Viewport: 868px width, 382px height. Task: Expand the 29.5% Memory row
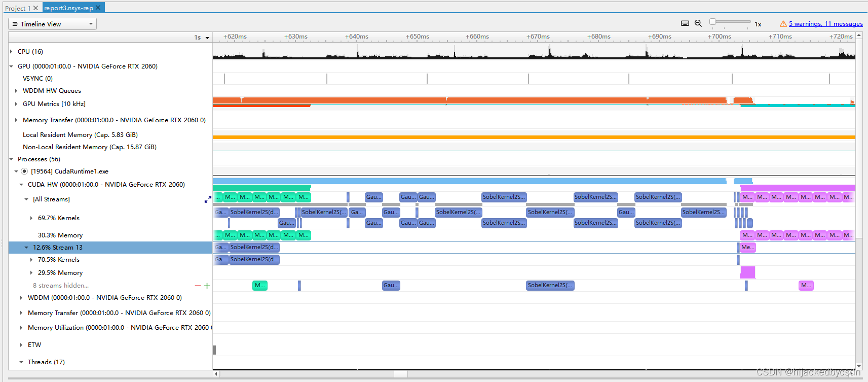(x=31, y=273)
